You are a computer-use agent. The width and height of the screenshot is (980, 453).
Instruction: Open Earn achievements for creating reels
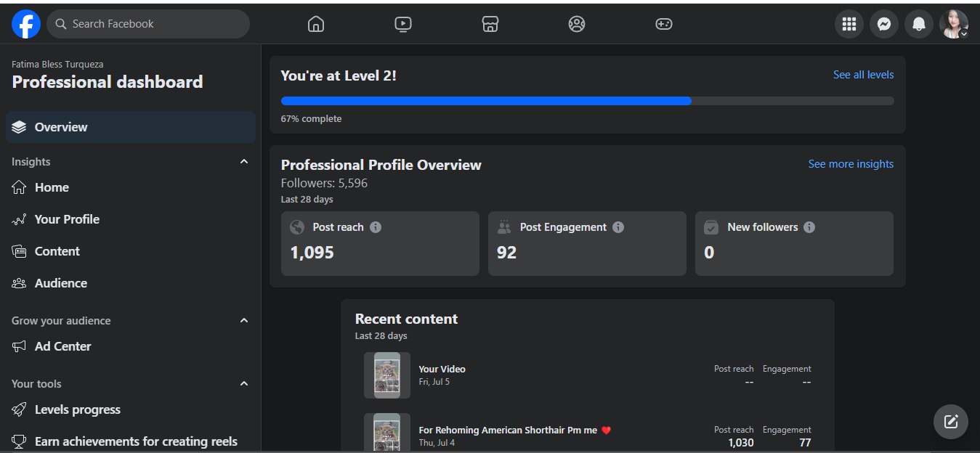click(x=131, y=441)
